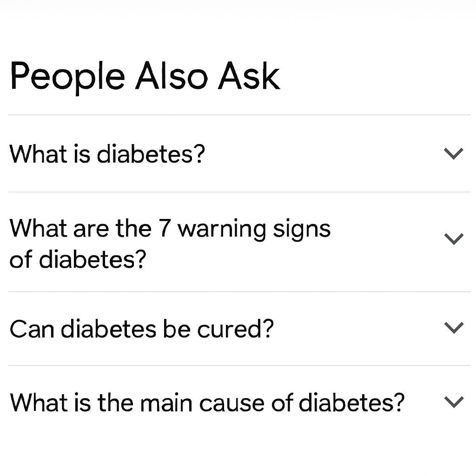Screen dimensions: 476x476
Task: Click the word "People" in the heading
Action: click(67, 78)
